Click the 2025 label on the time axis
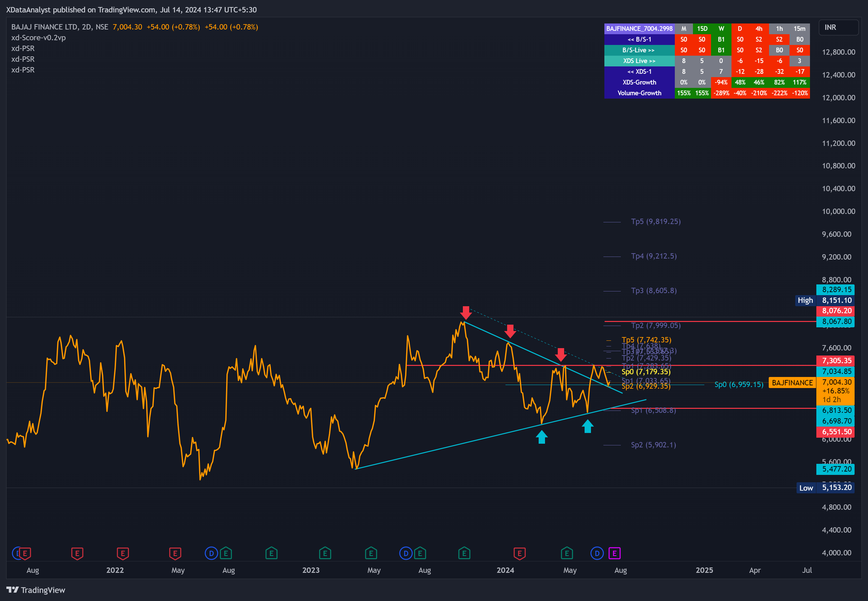The image size is (868, 601). point(704,570)
